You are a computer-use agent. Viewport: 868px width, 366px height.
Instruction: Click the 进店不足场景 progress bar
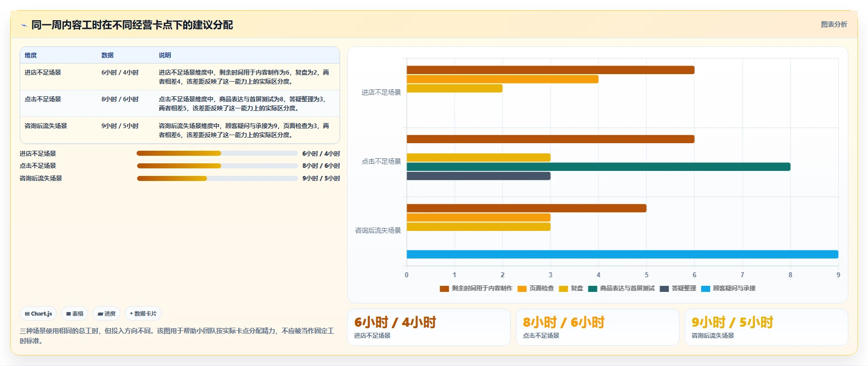(217, 153)
